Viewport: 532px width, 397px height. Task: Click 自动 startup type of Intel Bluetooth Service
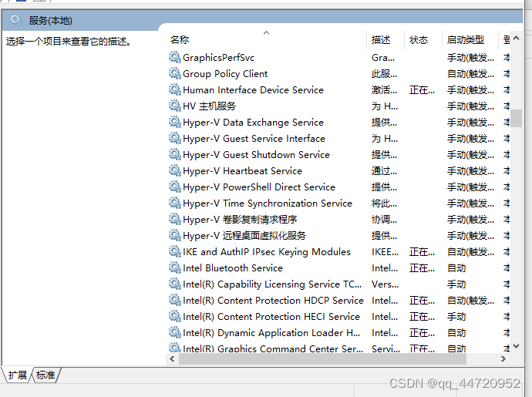[456, 268]
